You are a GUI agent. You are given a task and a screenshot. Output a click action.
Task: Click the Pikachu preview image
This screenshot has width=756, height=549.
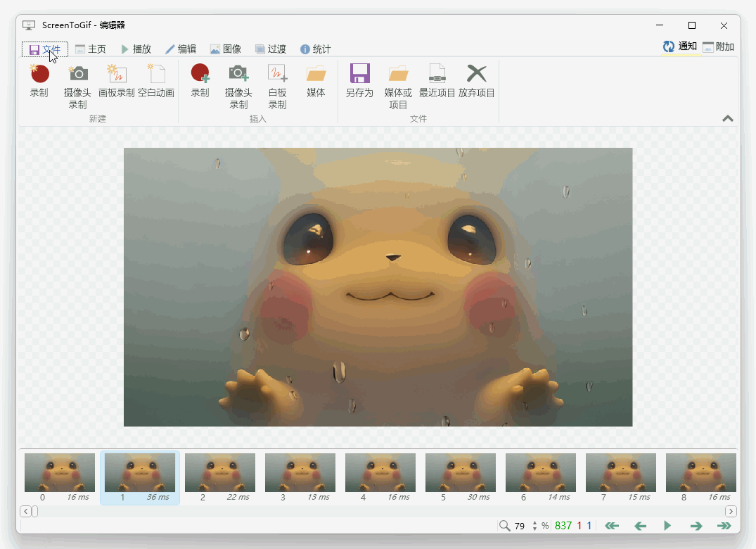point(378,287)
